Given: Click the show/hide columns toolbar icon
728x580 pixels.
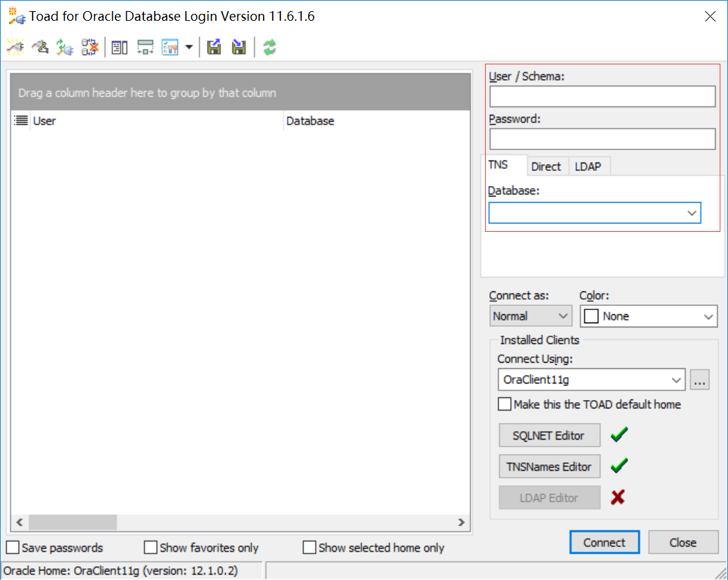Looking at the screenshot, I should [x=120, y=47].
